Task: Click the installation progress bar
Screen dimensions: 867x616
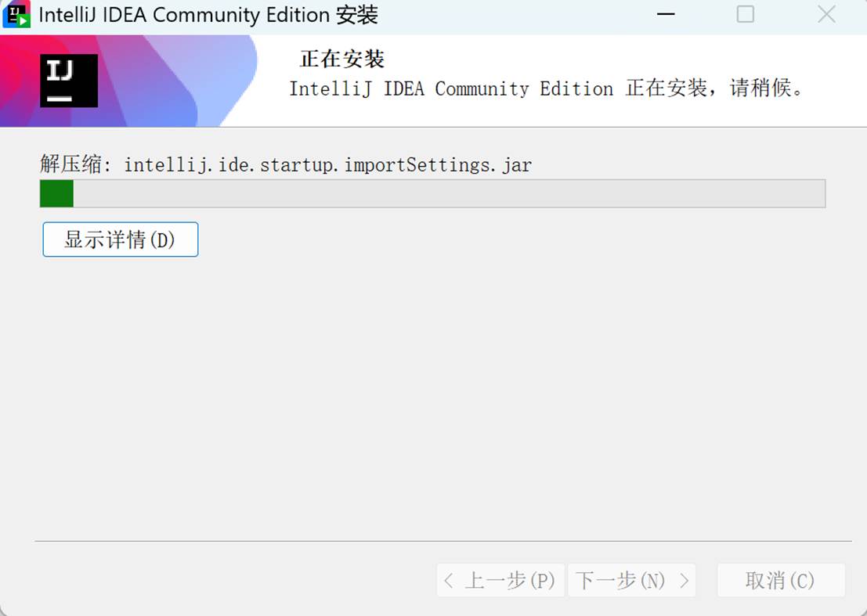Action: click(x=432, y=193)
